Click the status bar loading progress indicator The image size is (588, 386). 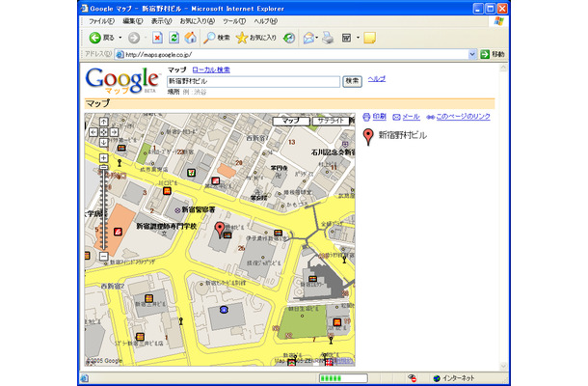(x=343, y=378)
